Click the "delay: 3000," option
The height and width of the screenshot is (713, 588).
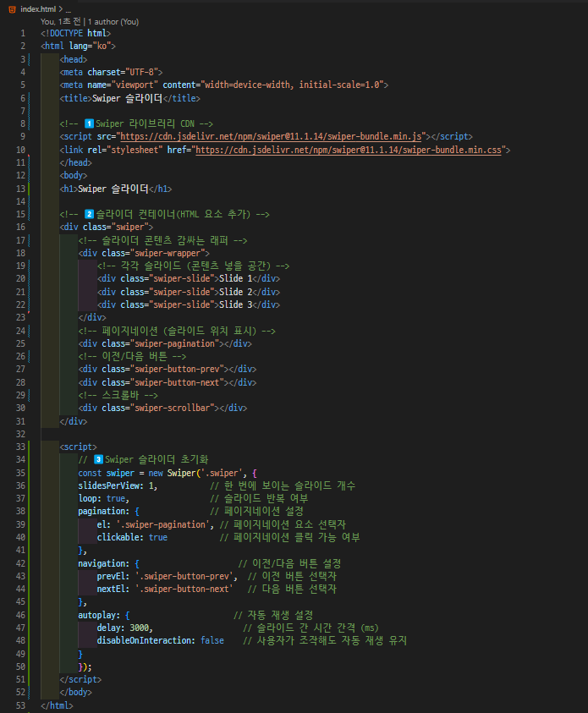pyautogui.click(x=125, y=628)
